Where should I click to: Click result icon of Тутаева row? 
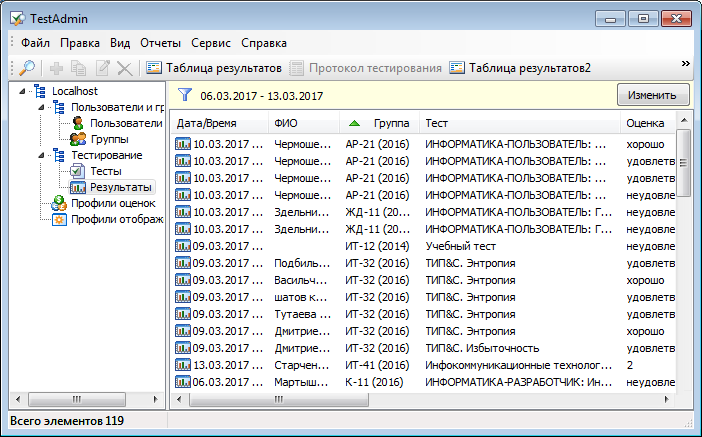183,314
